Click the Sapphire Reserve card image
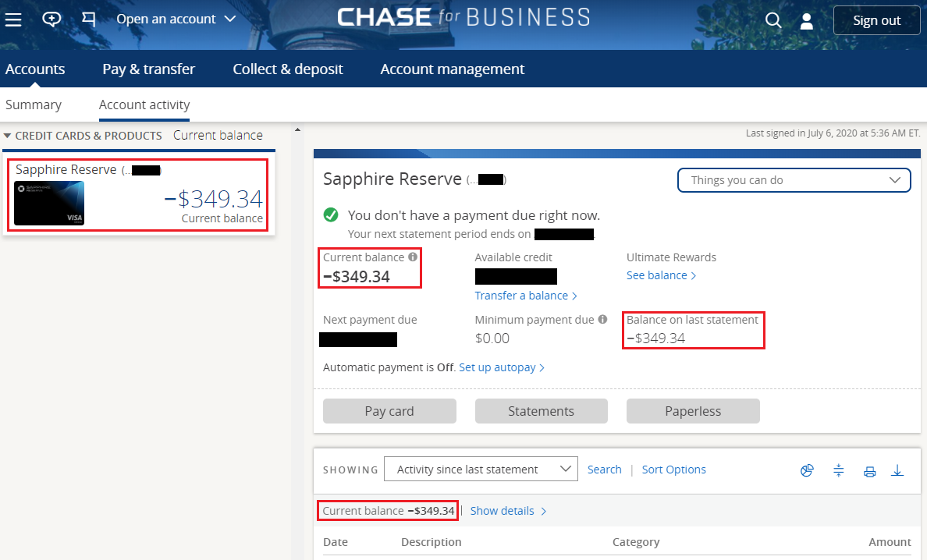Image resolution: width=927 pixels, height=560 pixels. pos(49,204)
